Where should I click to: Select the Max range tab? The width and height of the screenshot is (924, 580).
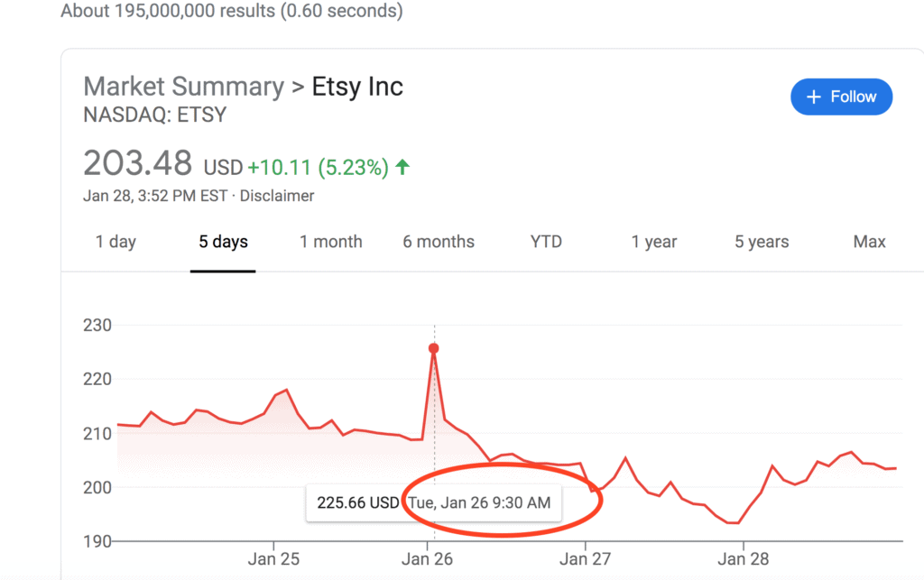pos(869,242)
